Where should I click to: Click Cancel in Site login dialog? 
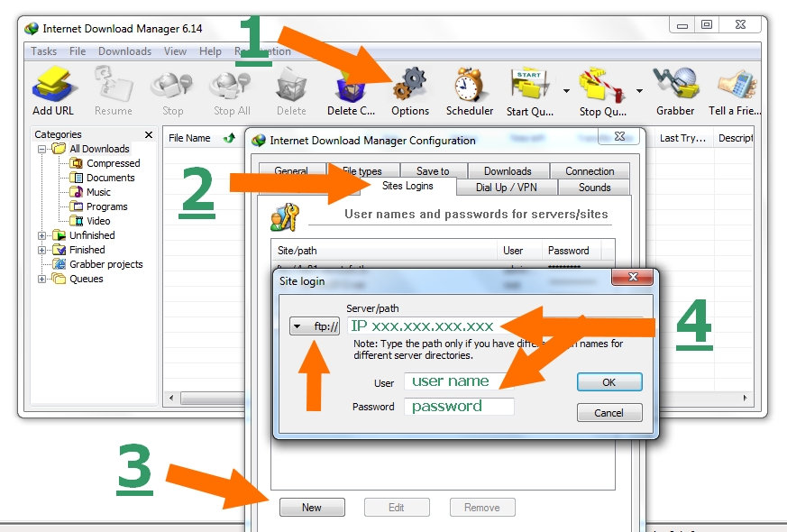[x=609, y=413]
